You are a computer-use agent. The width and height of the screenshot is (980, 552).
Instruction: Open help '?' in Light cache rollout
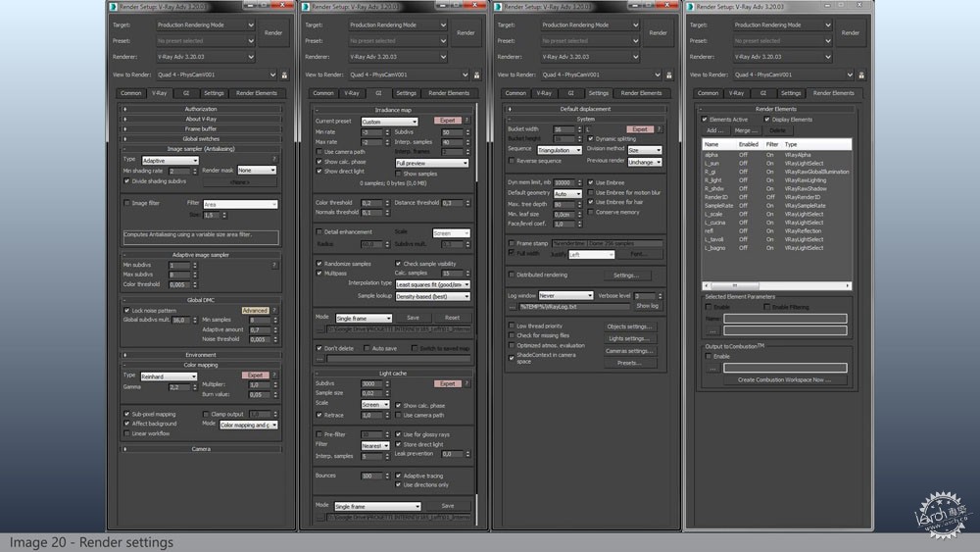pyautogui.click(x=466, y=383)
